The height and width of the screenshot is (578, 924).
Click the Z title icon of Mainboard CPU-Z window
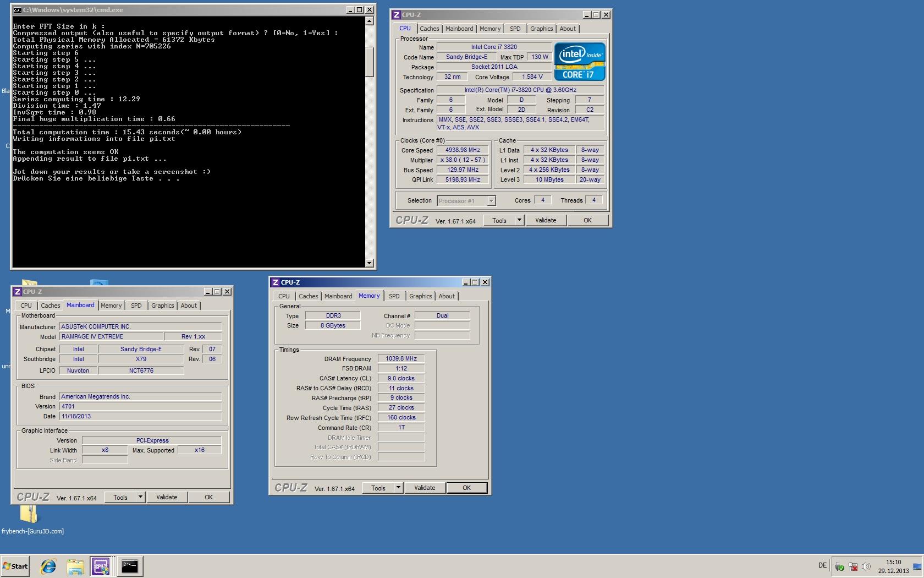coord(18,292)
